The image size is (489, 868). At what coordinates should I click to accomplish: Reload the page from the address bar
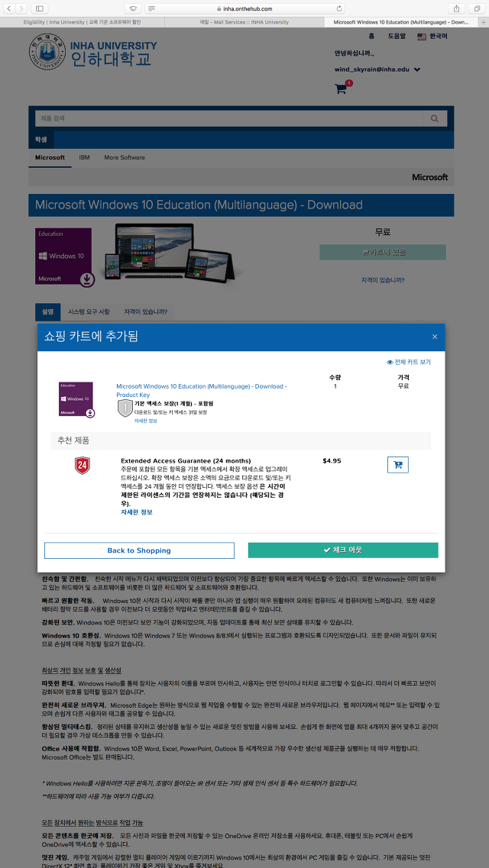click(x=339, y=8)
